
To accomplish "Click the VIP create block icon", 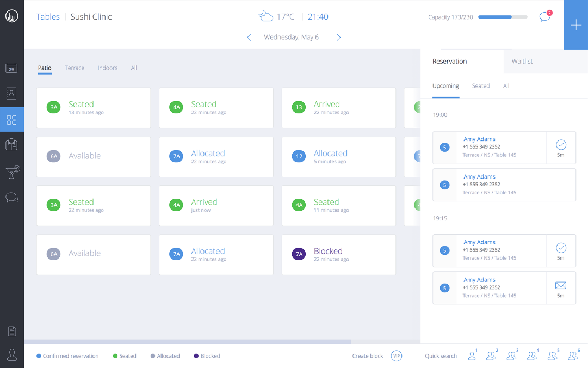I will coord(397,356).
